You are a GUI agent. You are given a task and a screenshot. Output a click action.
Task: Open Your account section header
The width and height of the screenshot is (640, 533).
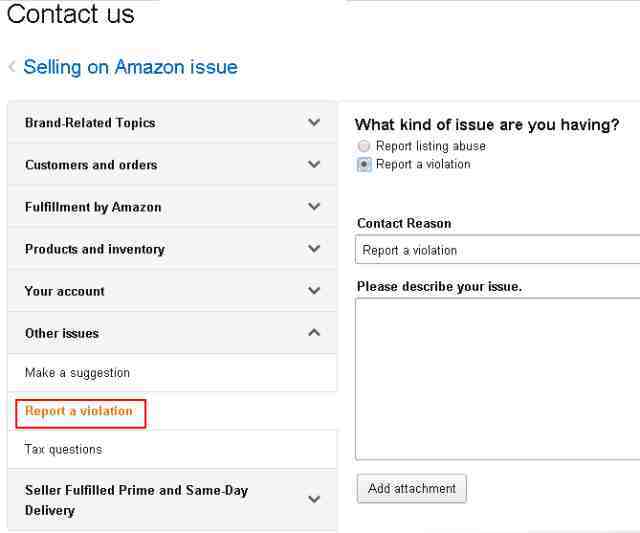tap(65, 291)
